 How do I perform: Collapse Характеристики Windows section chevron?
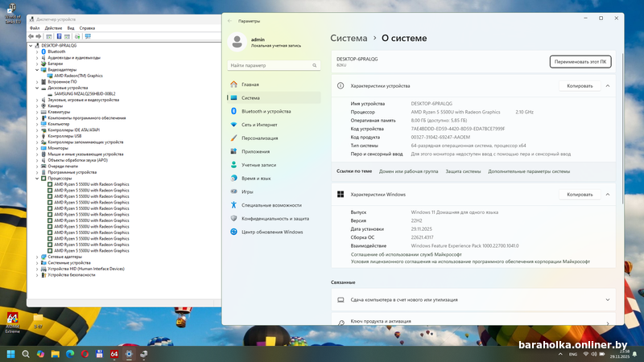tap(608, 194)
